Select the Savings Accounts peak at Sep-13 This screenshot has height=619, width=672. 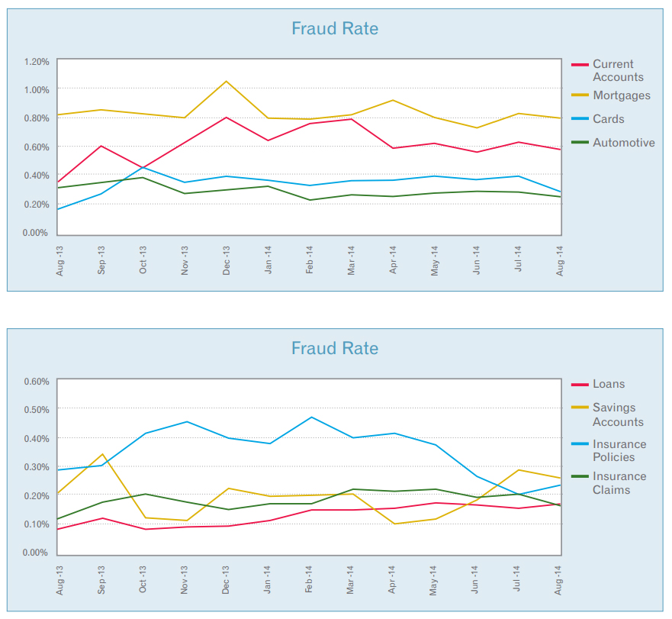click(102, 454)
